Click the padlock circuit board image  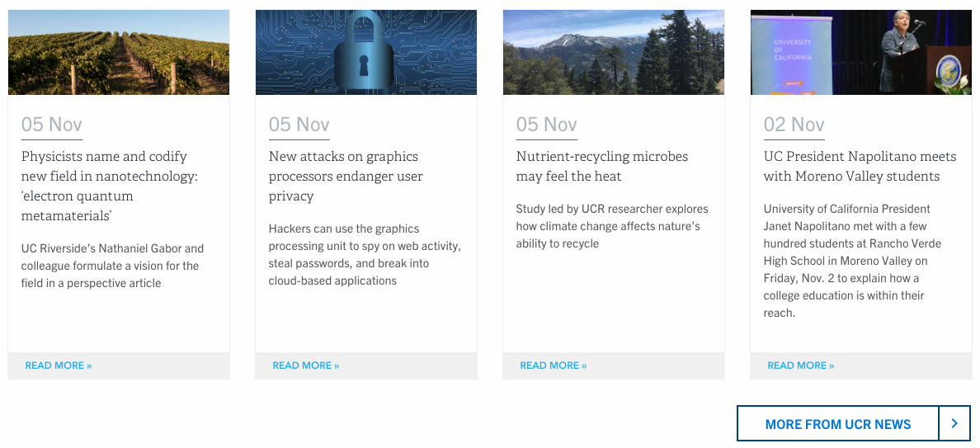point(366,52)
